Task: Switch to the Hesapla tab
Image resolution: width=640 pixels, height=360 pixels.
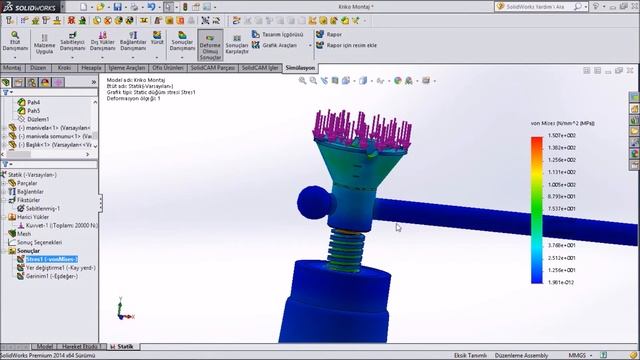Action: tap(91, 68)
